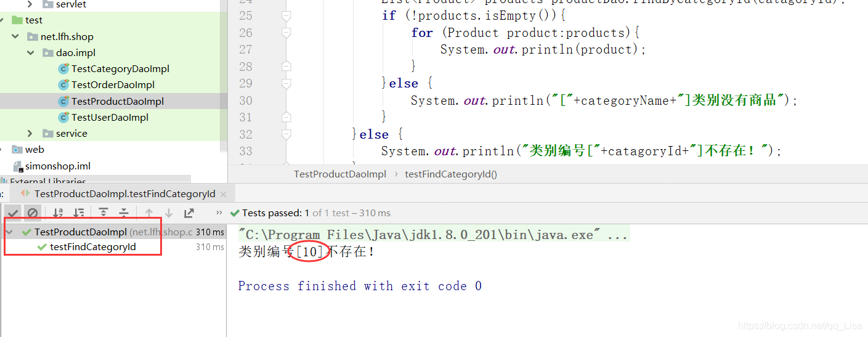868x337 pixels.
Task: Open TestUserDaoImpl class file
Action: [110, 117]
